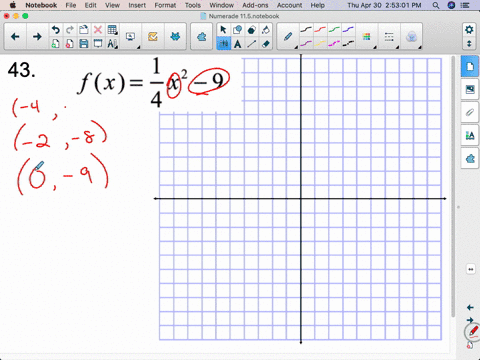The image size is (480, 360).
Task: Launch the blue monster activity icon
Action: point(175,37)
